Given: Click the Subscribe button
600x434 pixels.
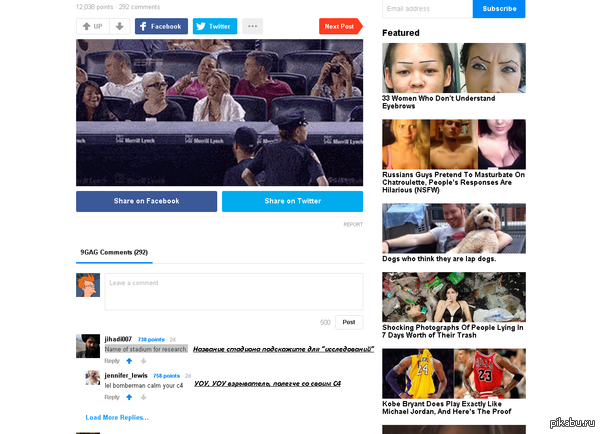Looking at the screenshot, I should (x=499, y=9).
